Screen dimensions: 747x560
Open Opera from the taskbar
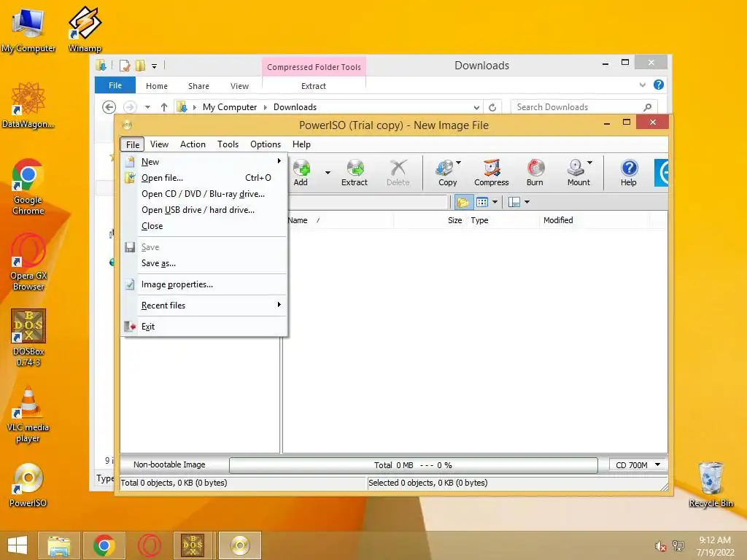point(149,545)
